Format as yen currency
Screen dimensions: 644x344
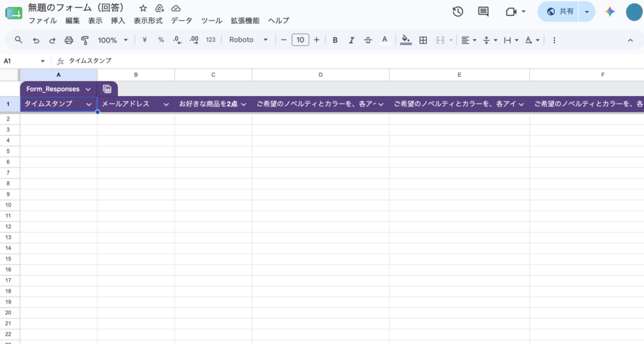tap(144, 40)
